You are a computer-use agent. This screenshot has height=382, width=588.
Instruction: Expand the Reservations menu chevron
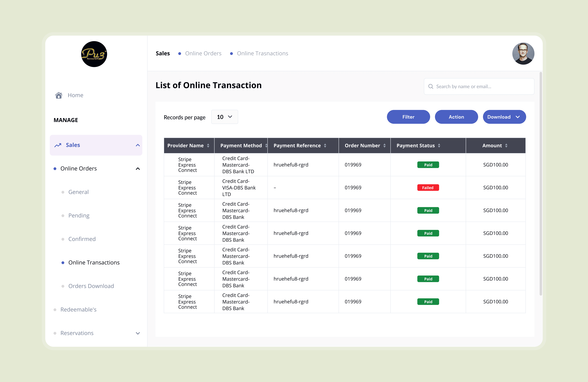pyautogui.click(x=138, y=333)
